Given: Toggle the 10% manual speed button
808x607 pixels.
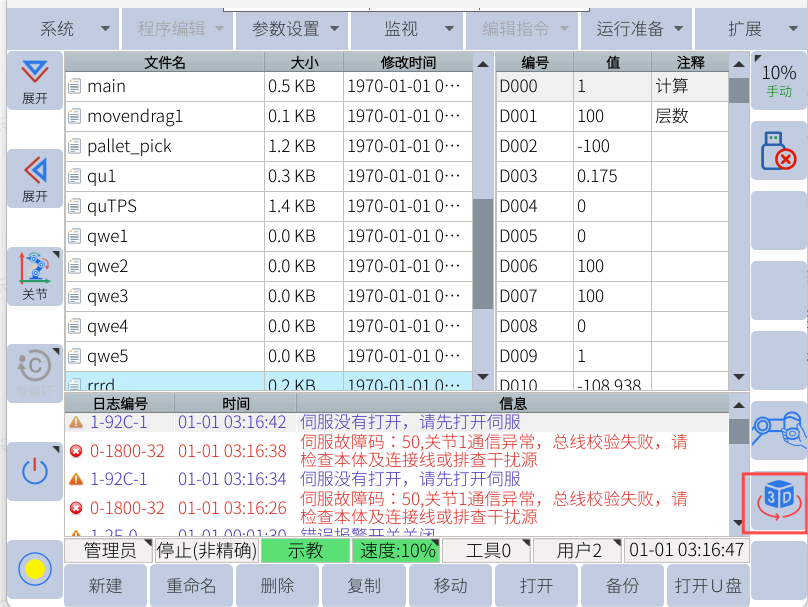Looking at the screenshot, I should [778, 80].
